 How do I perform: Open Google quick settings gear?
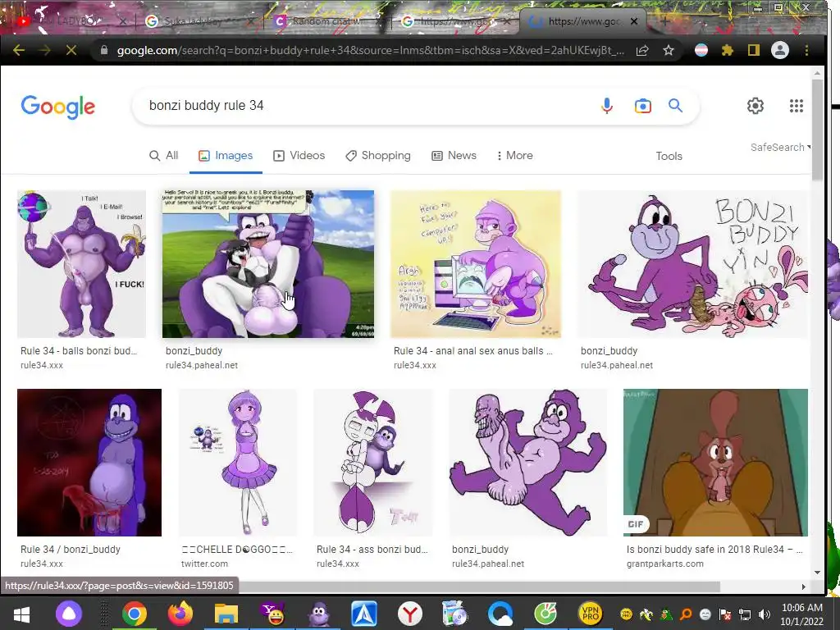pos(756,106)
